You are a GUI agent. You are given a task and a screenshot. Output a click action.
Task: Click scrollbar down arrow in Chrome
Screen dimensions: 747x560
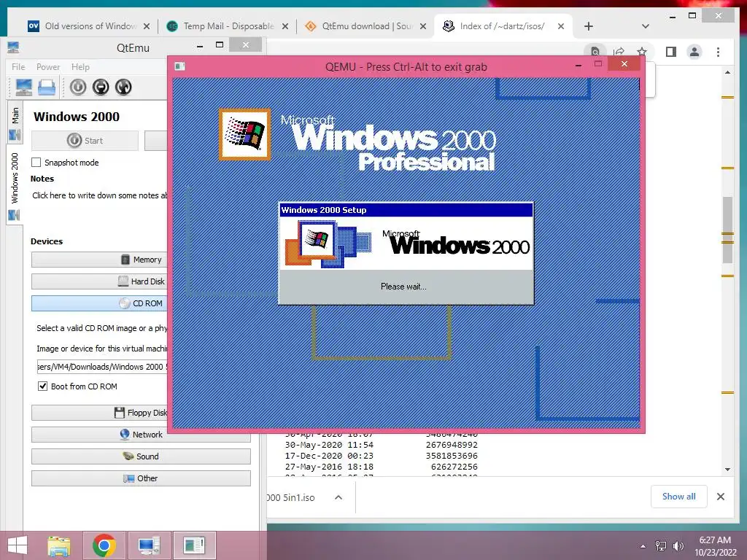click(x=727, y=470)
